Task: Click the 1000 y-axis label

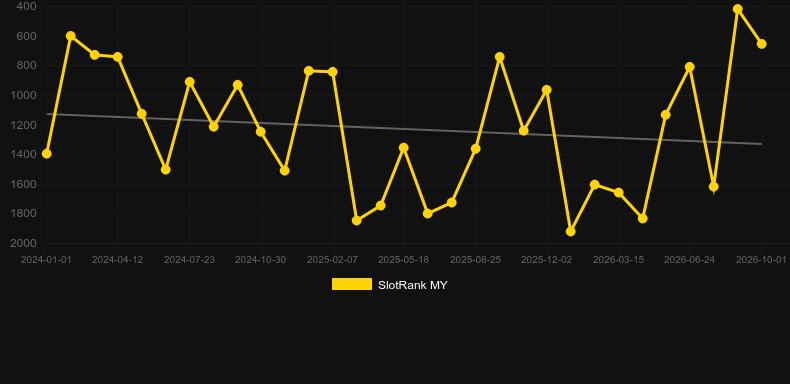Action: coord(24,95)
